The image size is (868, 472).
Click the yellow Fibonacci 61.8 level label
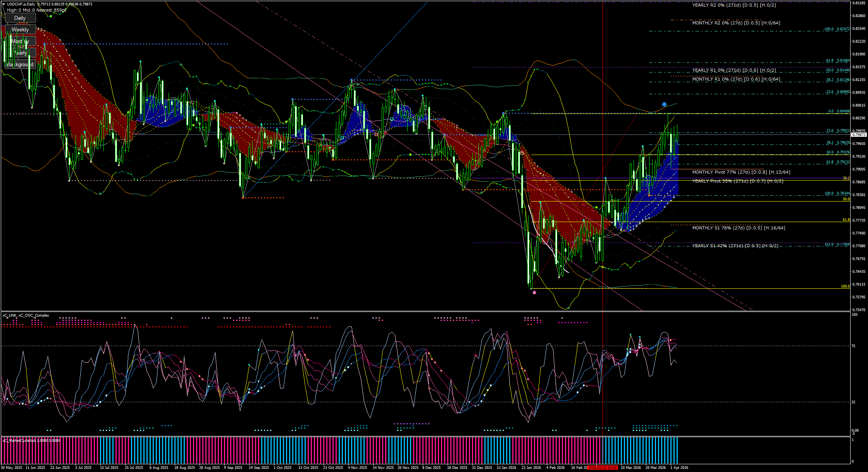coord(846,220)
